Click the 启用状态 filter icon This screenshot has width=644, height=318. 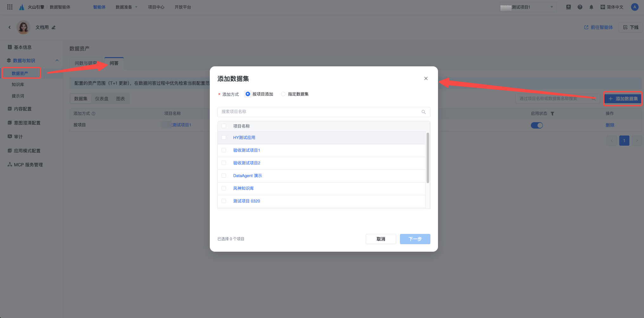pos(552,114)
